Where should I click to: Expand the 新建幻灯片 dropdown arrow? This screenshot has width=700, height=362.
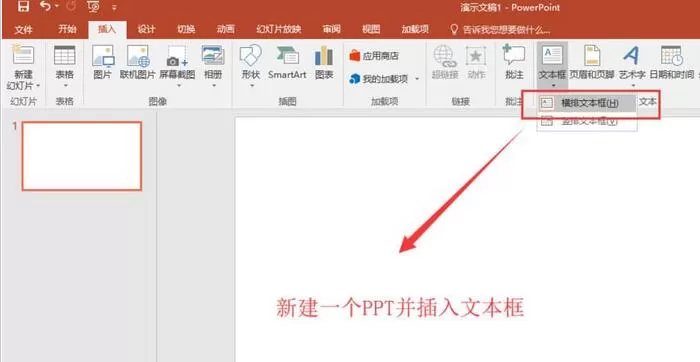click(38, 85)
